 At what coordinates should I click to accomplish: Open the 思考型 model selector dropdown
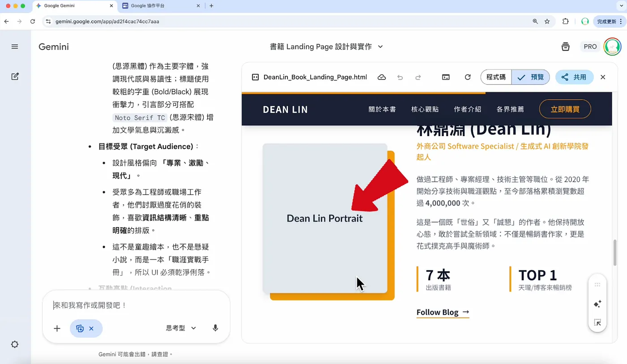click(x=181, y=328)
